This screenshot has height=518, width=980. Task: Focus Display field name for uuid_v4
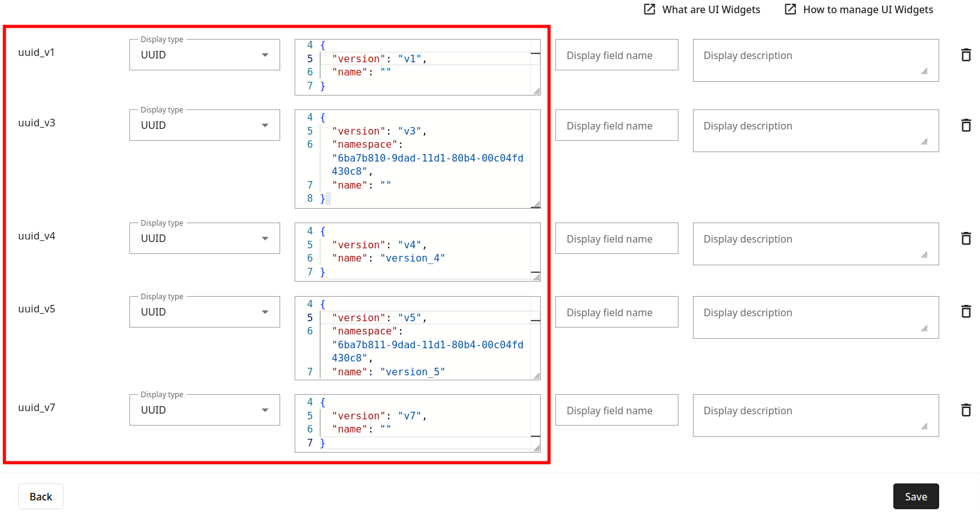pyautogui.click(x=617, y=239)
